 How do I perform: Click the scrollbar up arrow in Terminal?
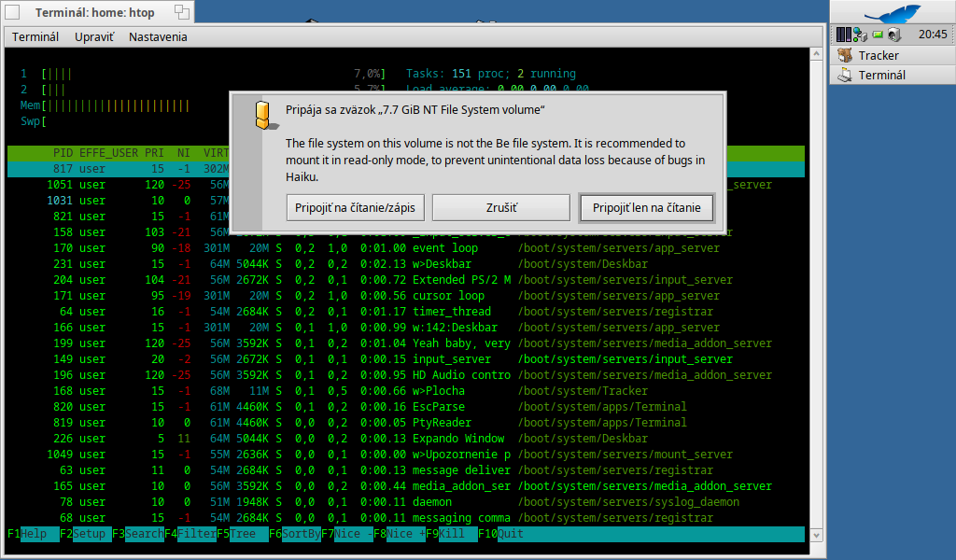point(816,54)
